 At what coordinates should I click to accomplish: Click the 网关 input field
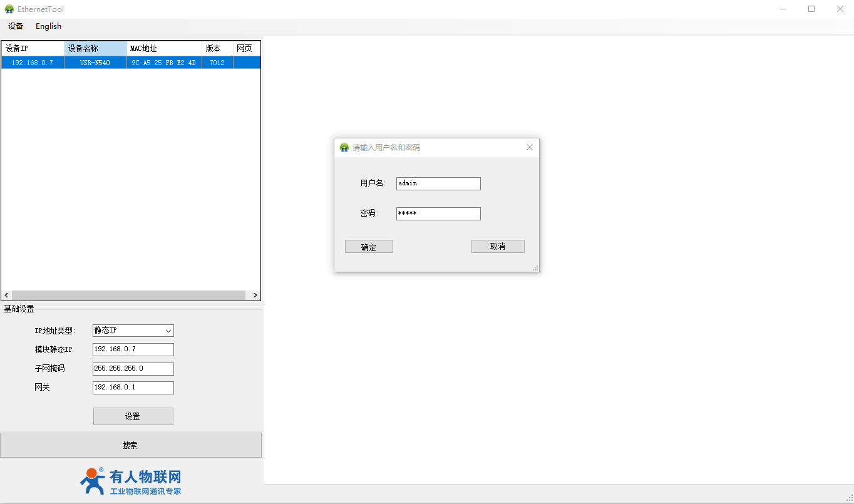(133, 388)
